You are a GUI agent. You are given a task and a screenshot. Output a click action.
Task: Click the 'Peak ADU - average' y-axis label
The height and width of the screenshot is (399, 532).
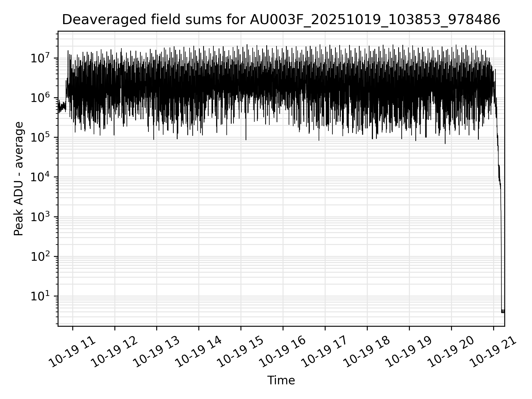coord(19,179)
